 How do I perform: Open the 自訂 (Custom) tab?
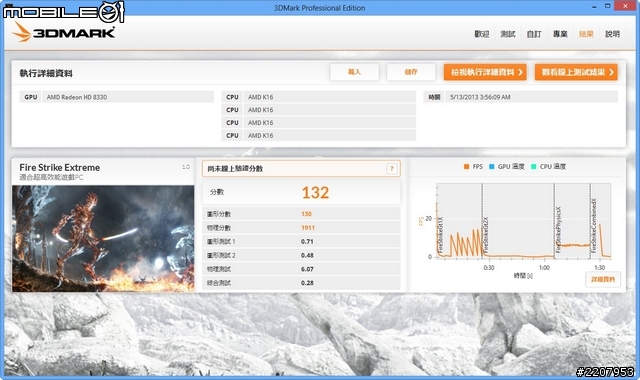click(x=534, y=34)
